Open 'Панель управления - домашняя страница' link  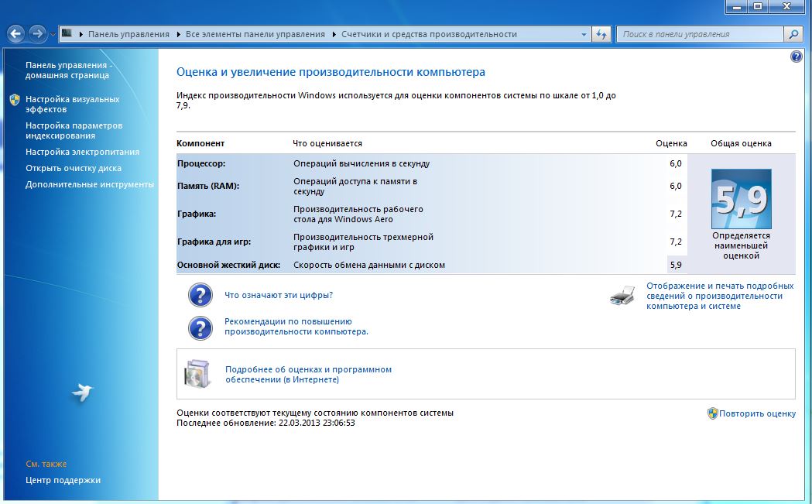click(x=68, y=70)
